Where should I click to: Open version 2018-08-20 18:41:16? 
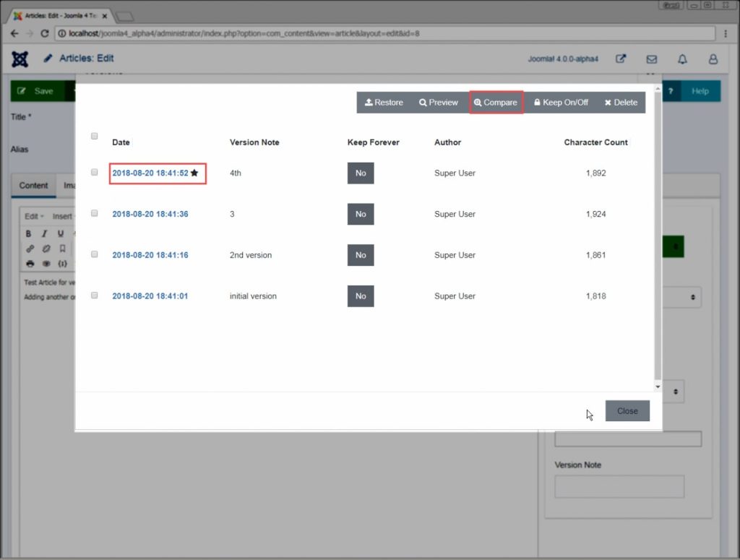[150, 255]
